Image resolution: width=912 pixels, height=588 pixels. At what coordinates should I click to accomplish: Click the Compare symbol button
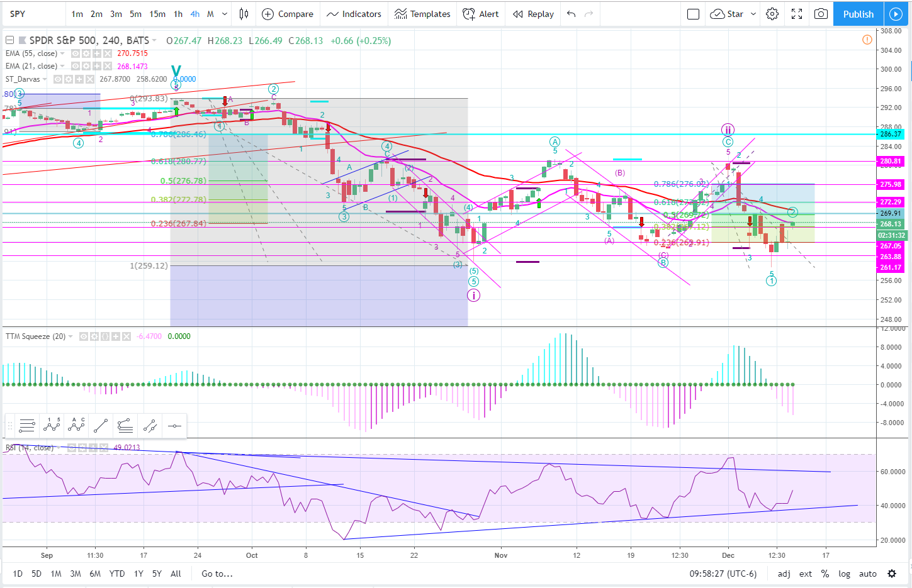click(x=288, y=14)
